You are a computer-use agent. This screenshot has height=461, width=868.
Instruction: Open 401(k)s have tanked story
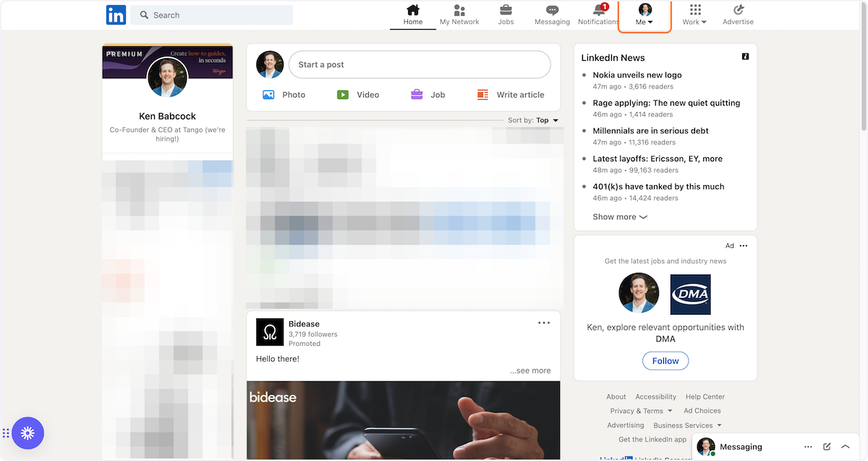coord(658,187)
